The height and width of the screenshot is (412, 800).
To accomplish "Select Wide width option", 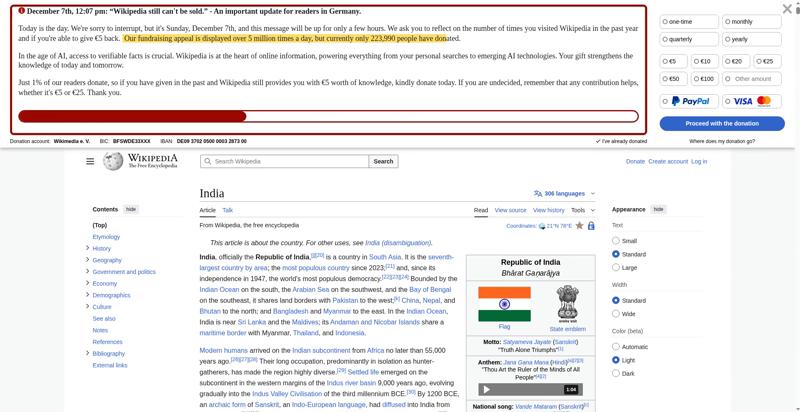I will [616, 314].
